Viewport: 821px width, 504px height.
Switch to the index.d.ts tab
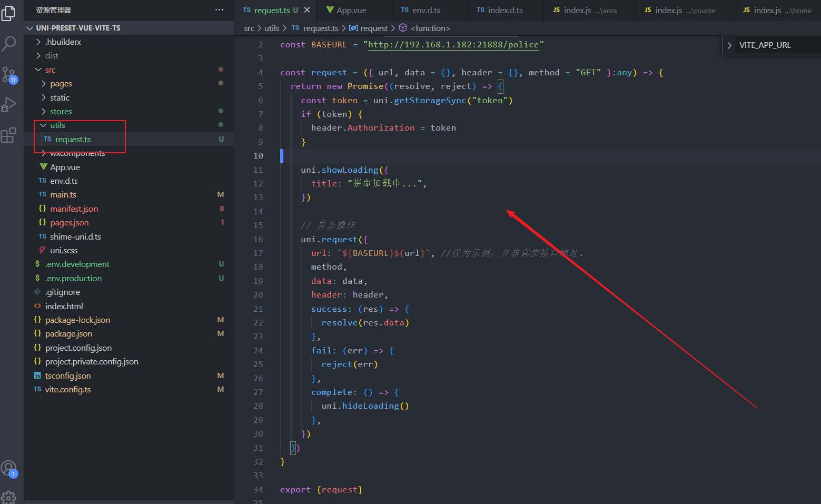click(505, 10)
